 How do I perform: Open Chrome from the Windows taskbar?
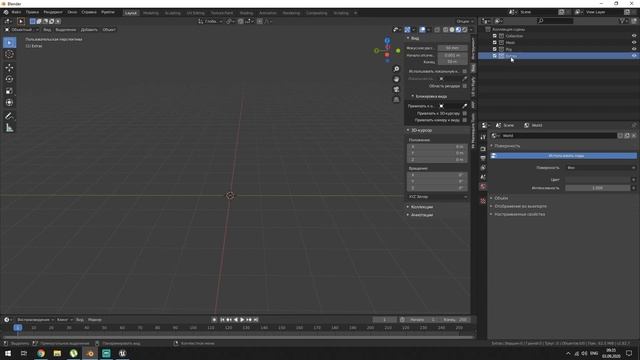click(41, 353)
